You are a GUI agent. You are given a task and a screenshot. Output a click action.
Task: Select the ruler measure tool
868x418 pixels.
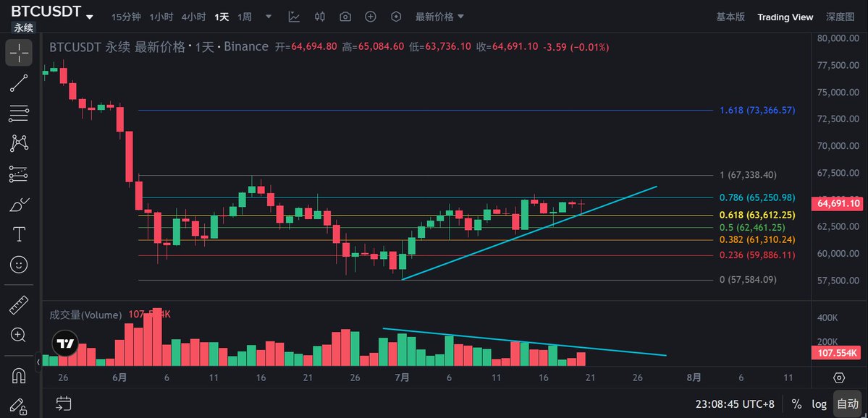coord(19,304)
